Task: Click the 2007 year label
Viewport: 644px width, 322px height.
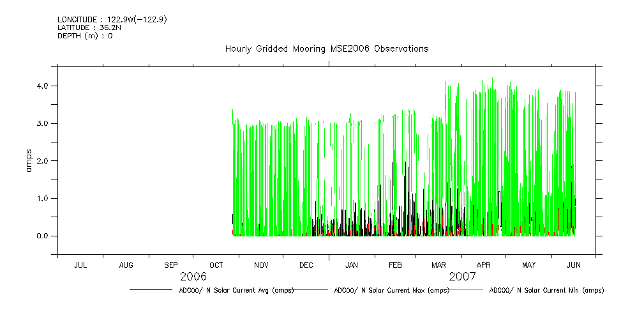Action: (462, 277)
